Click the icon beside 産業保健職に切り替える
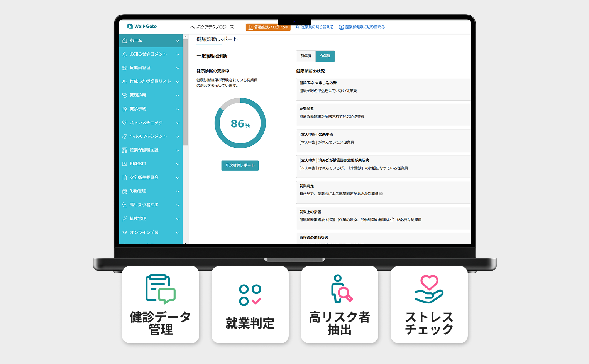The height and width of the screenshot is (364, 589). (x=341, y=27)
